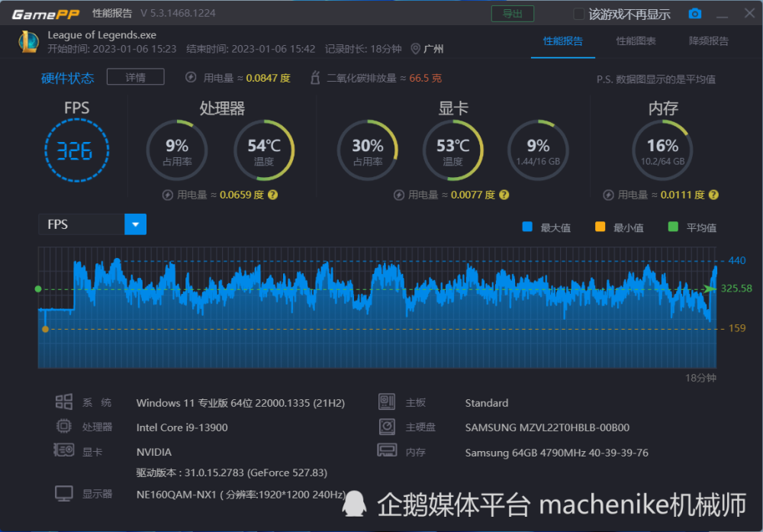Click the 159 minimum value label
This screenshot has height=532, width=763.
737,328
